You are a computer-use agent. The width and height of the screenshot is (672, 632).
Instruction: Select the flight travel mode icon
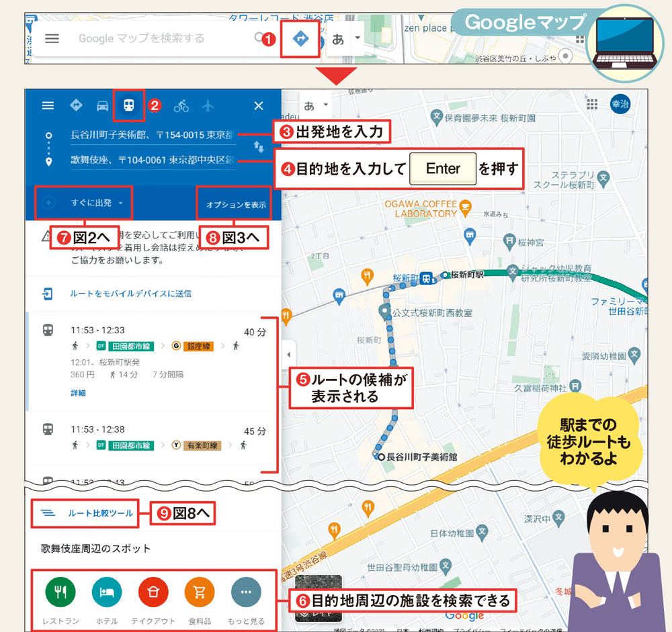coord(208,105)
